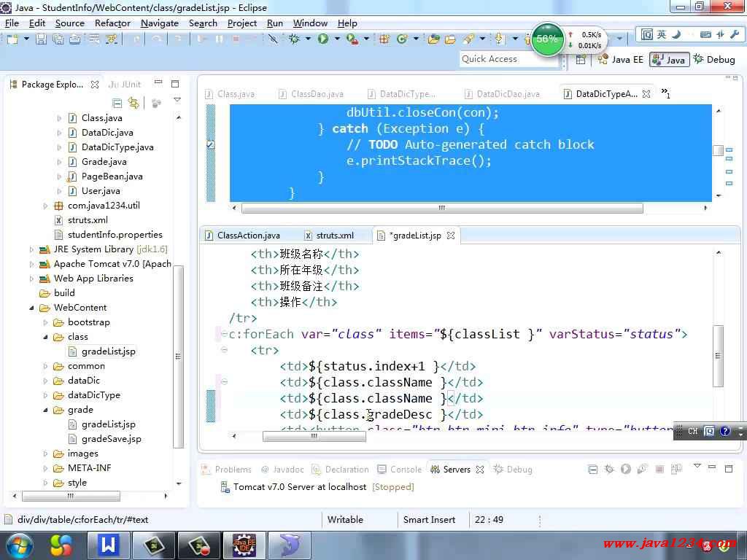Viewport: 747px width, 560px height.
Task: Click the Save icon in the toolbar
Action: pyautogui.click(x=41, y=39)
